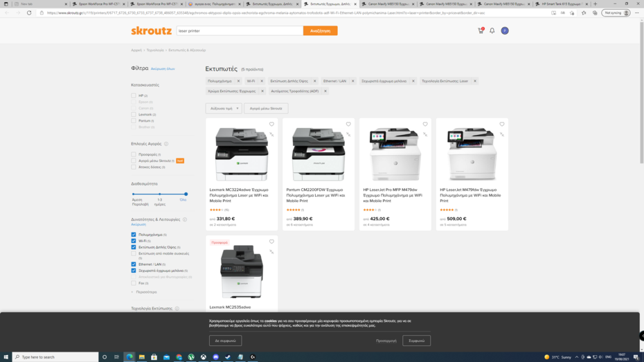Viewport: 644px width, 362px height.
Task: Favorite the Lexmark MC2535adwe printer
Action: point(271,242)
